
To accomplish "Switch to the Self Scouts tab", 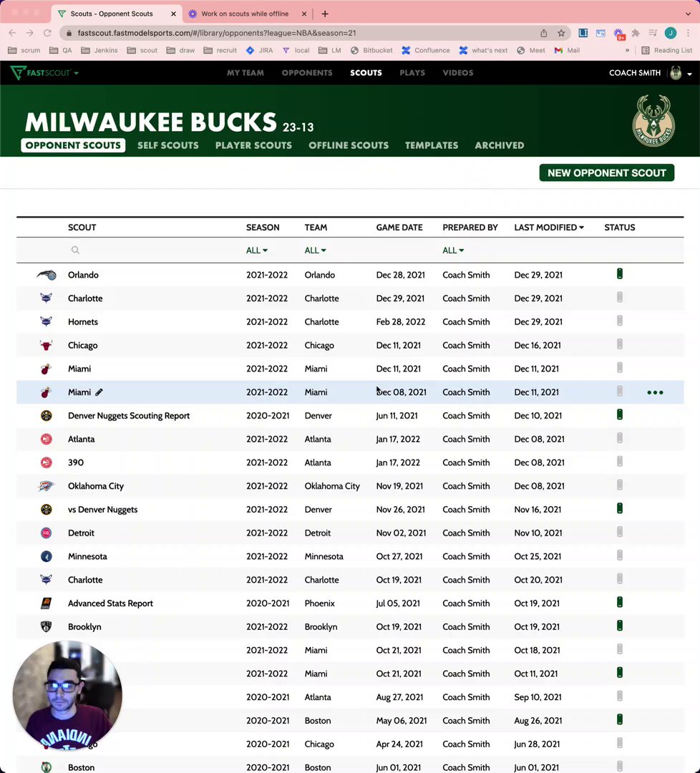I will coord(168,145).
